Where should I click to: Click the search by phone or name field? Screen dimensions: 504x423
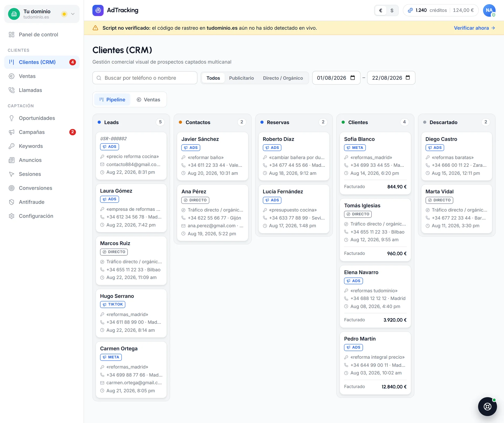tap(145, 78)
